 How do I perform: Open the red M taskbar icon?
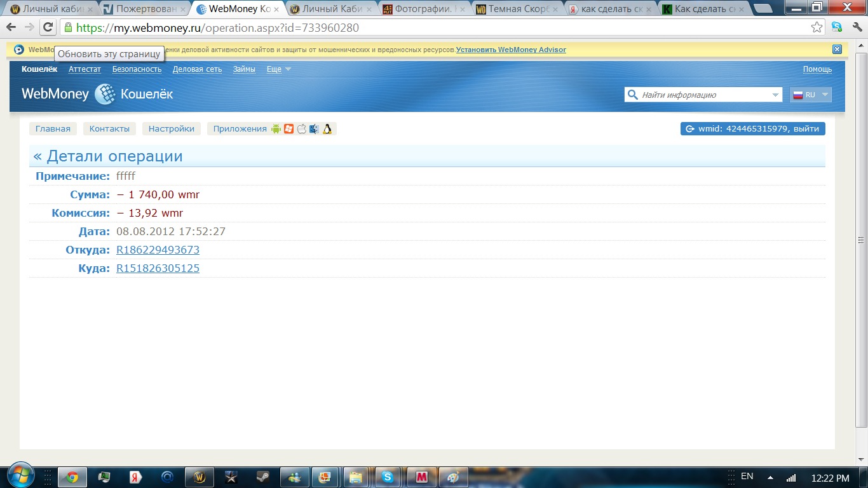tap(421, 477)
